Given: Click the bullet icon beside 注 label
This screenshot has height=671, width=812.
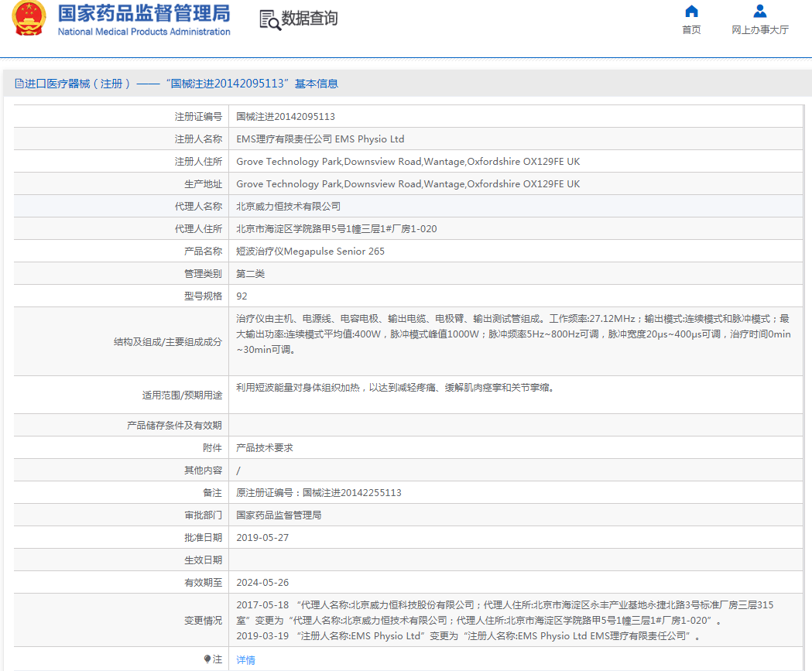Looking at the screenshot, I should (x=207, y=659).
